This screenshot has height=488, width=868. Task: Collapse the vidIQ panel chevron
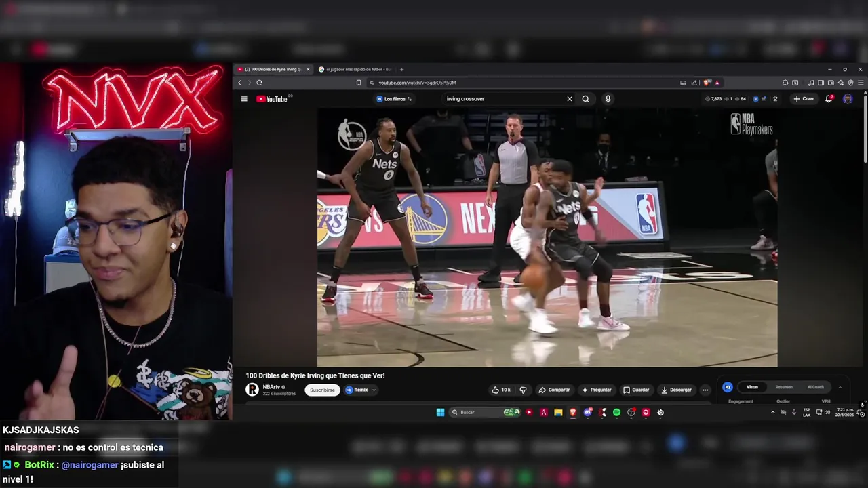pos(840,387)
